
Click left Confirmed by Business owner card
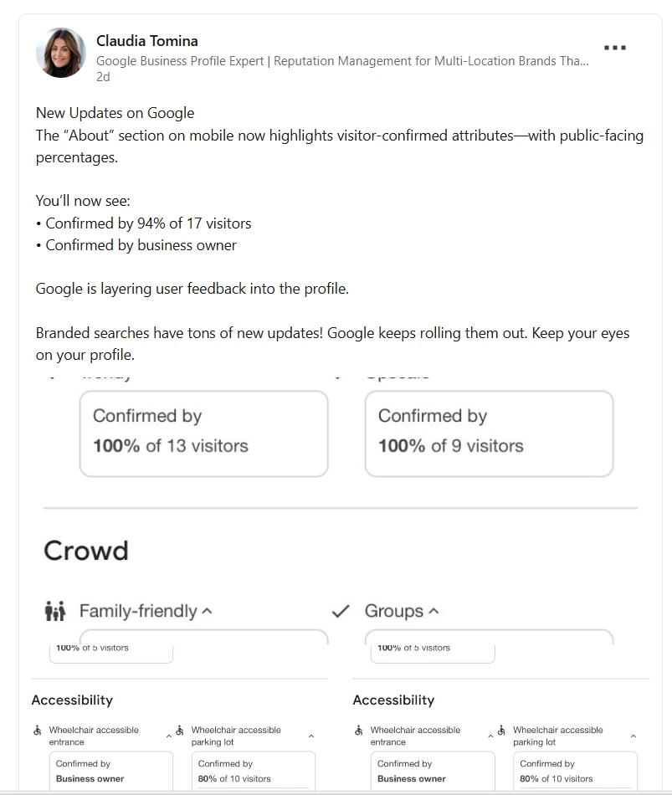tap(111, 772)
